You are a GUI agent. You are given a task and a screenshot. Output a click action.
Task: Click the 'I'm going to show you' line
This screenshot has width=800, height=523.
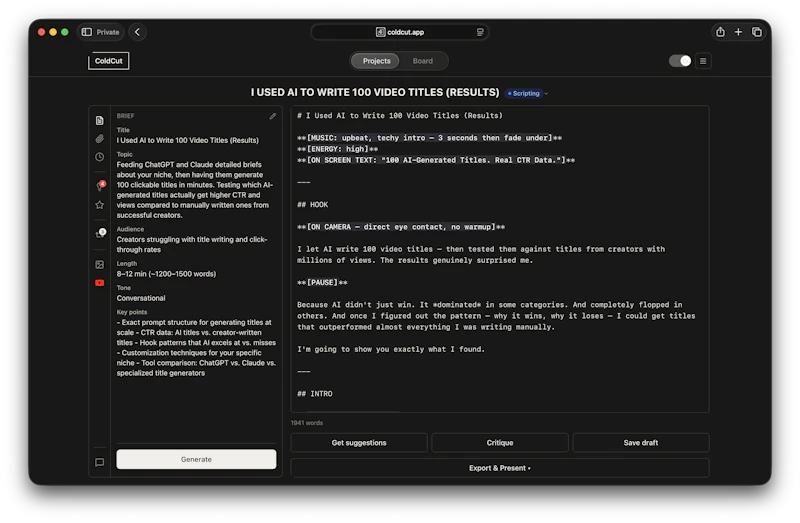point(391,350)
